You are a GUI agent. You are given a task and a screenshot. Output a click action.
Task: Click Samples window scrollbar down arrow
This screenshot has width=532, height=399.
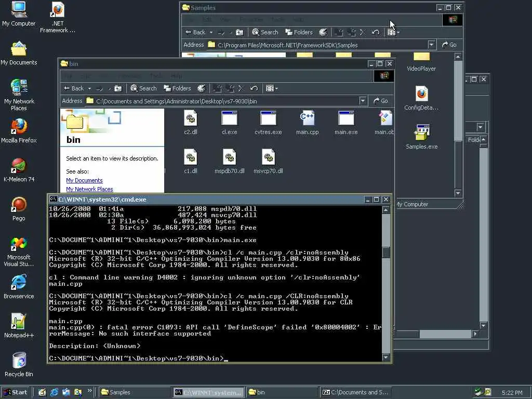[458, 193]
